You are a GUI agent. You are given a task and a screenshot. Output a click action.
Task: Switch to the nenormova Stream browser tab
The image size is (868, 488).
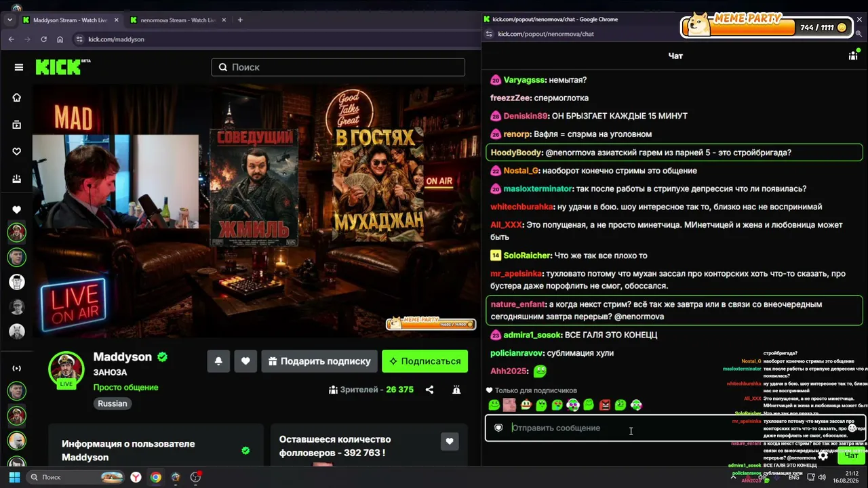[x=178, y=20]
